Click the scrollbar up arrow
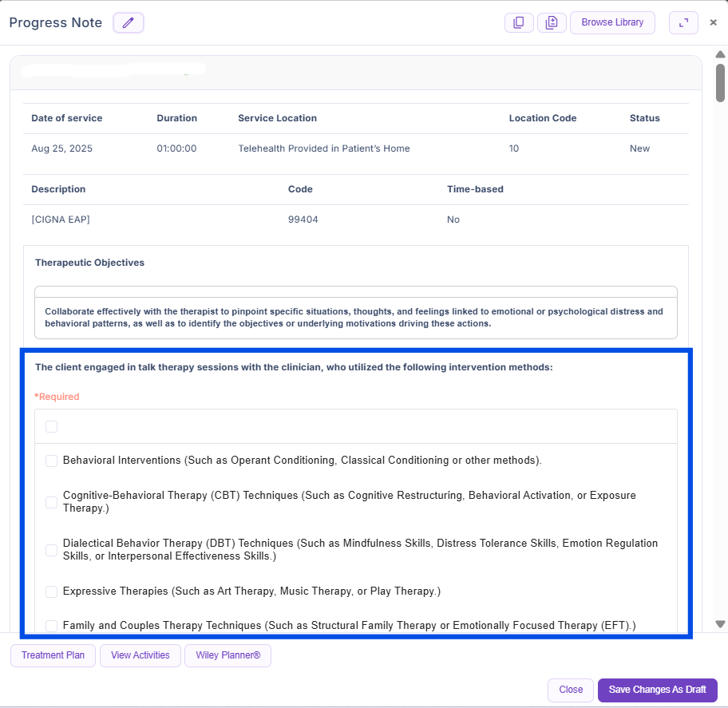Screen dimensions: 728x708 pyautogui.click(x=720, y=54)
